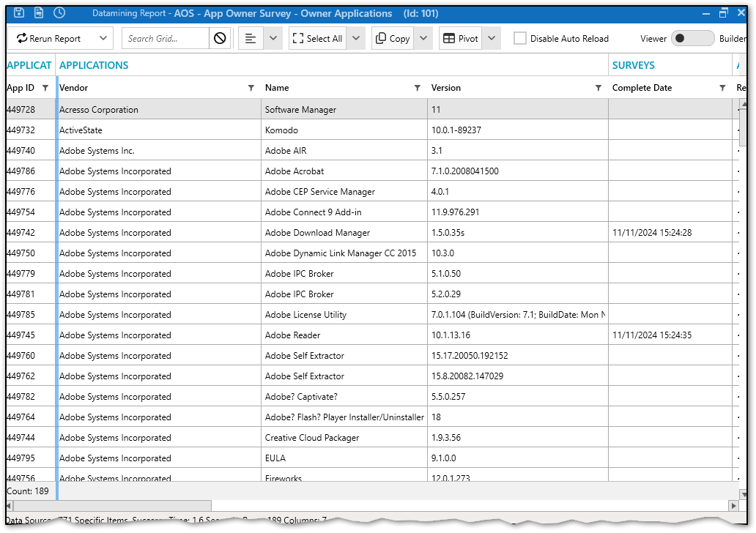Open filter for Version column
Screen dimensions: 756x533
point(598,88)
